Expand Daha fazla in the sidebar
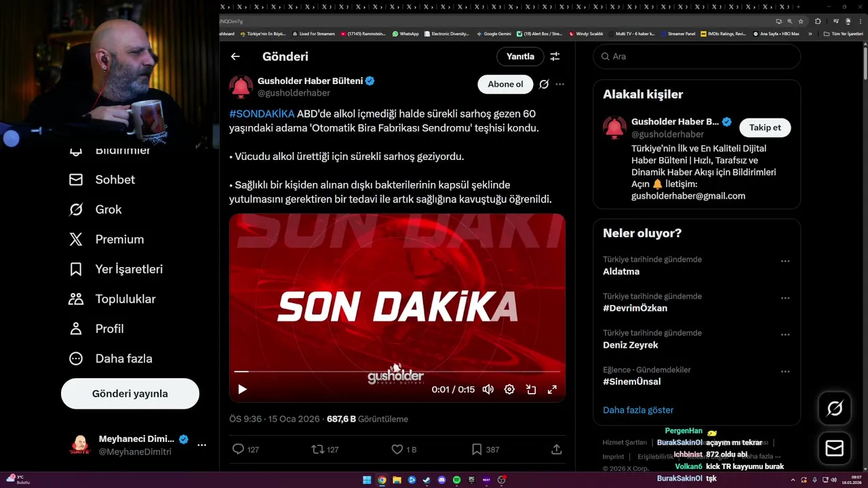The width and height of the screenshot is (868, 488). [111, 359]
